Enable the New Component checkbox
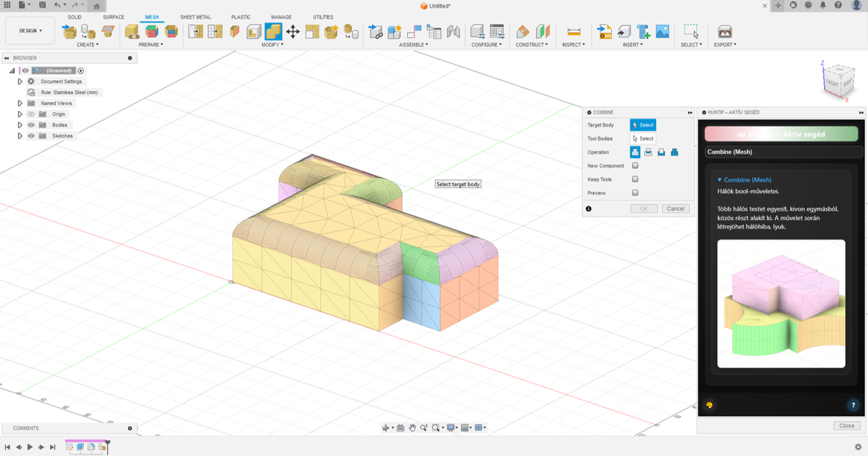The width and height of the screenshot is (868, 456). coord(635,166)
